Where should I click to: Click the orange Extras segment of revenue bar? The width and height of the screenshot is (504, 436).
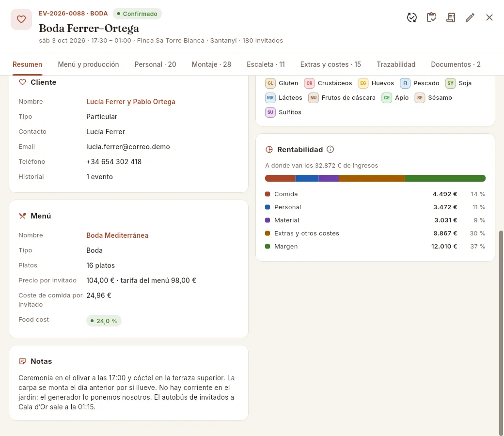[372, 178]
